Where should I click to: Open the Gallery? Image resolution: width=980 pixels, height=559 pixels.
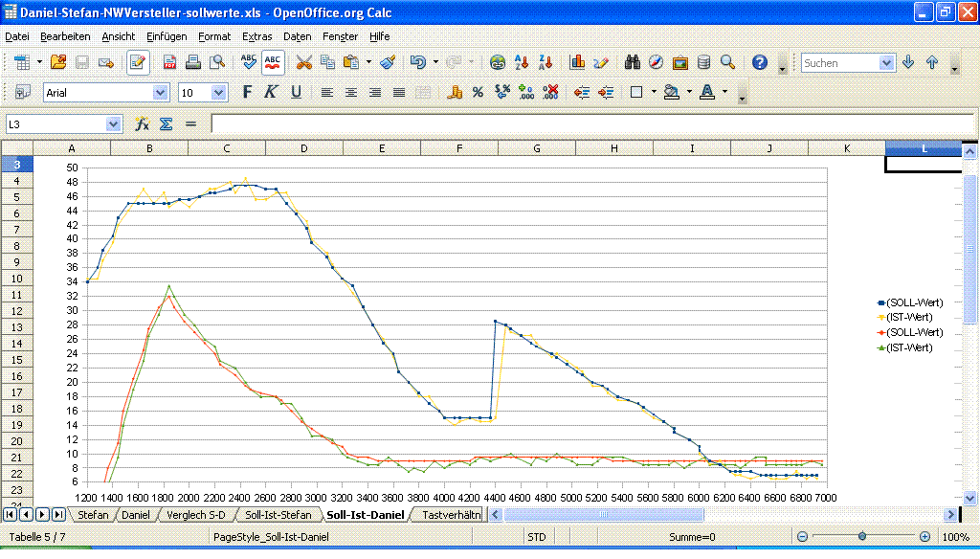click(680, 62)
